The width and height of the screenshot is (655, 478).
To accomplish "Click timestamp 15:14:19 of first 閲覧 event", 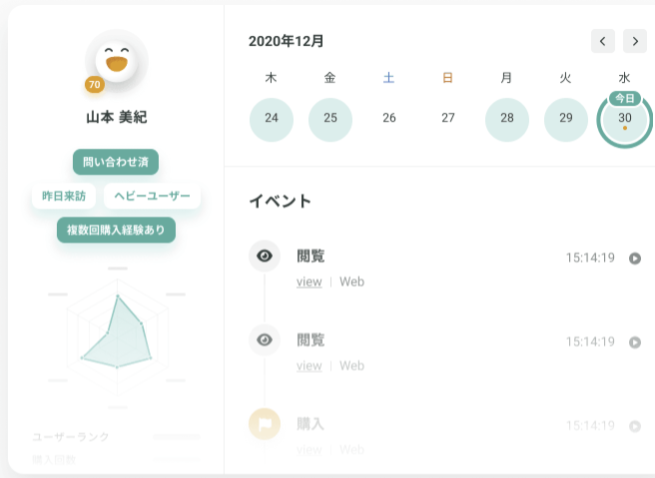I will coord(590,258).
